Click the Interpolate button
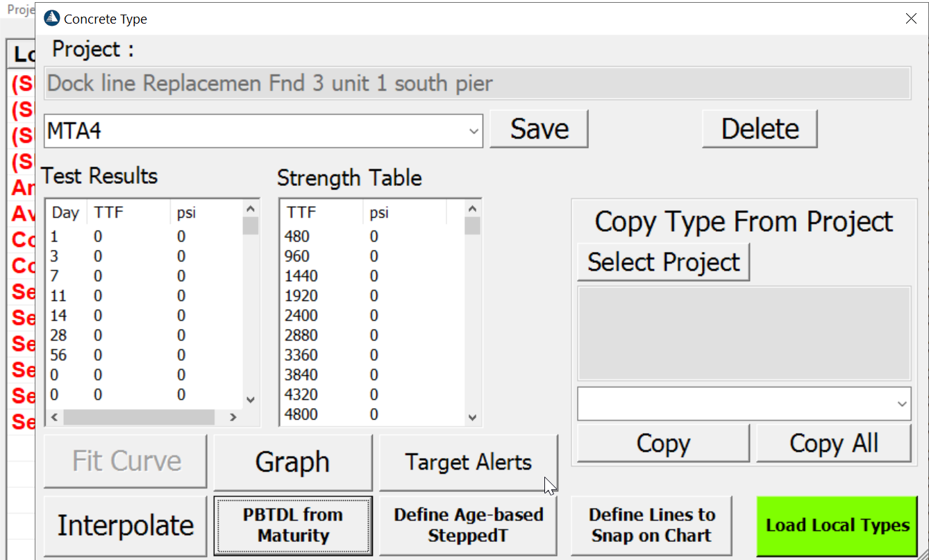The image size is (929, 560). tap(126, 525)
